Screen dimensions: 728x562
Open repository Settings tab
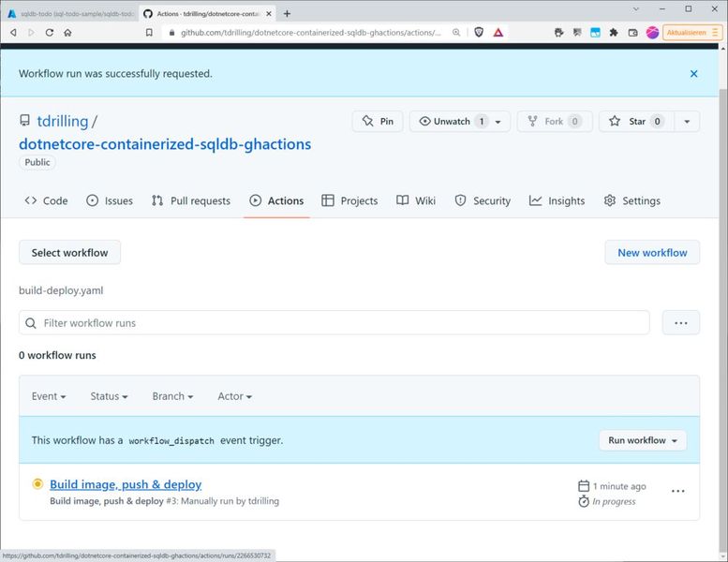[631, 201]
